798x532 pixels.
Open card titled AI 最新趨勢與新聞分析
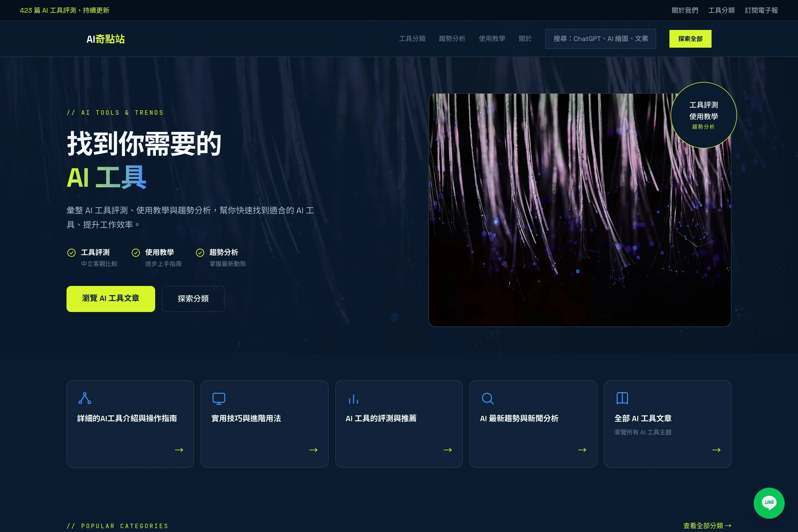point(533,424)
